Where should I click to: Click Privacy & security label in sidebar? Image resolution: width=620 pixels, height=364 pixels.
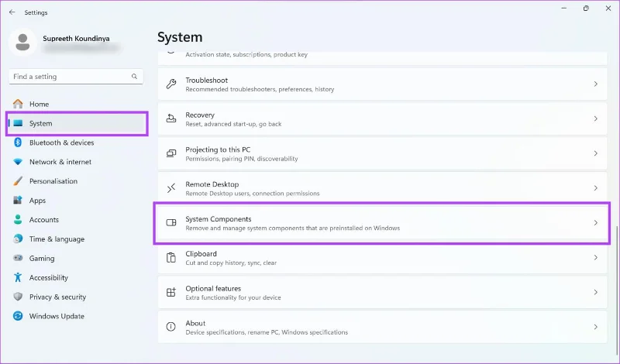[57, 297]
